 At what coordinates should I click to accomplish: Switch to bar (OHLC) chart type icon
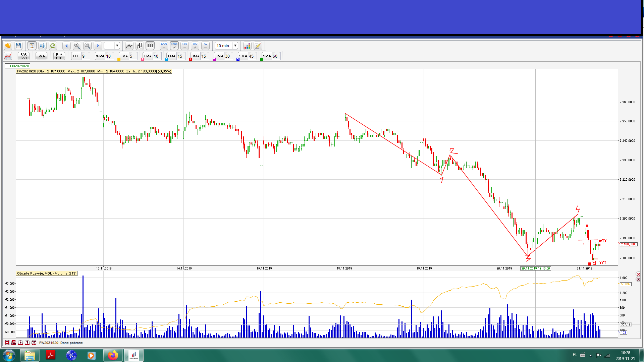coord(140,46)
